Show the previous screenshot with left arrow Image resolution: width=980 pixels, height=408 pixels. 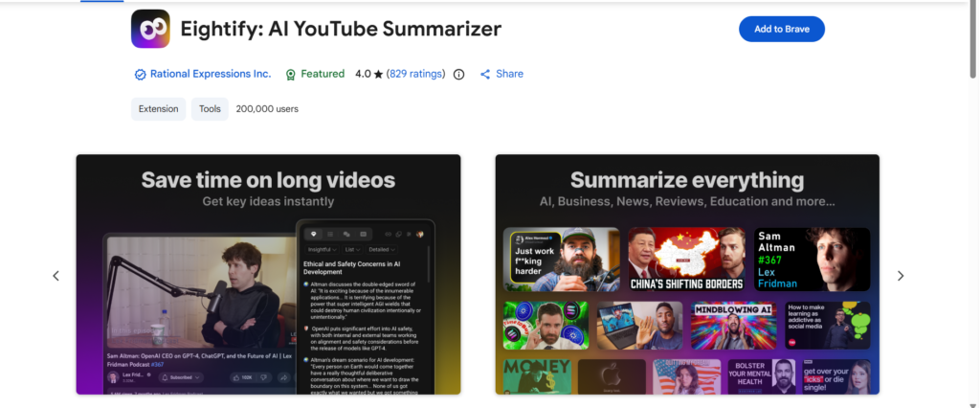pos(56,276)
